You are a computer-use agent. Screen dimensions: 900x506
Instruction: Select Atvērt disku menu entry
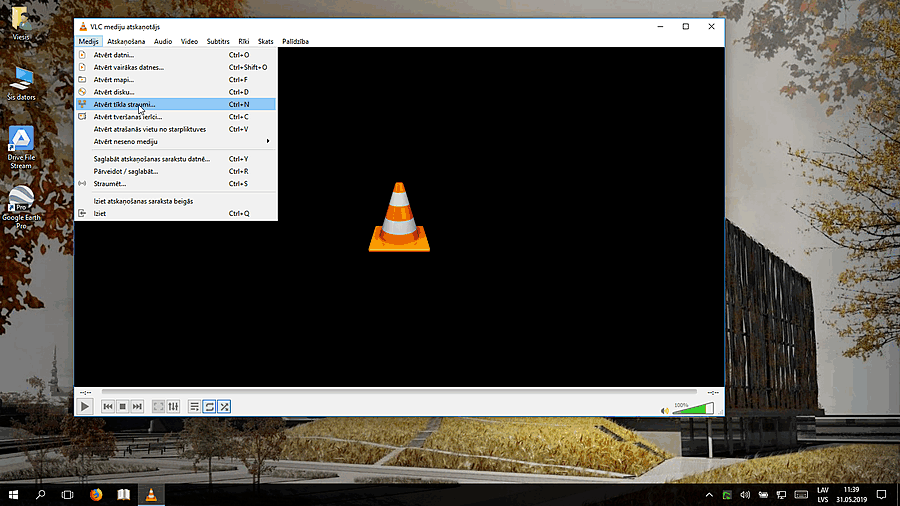tap(176, 92)
